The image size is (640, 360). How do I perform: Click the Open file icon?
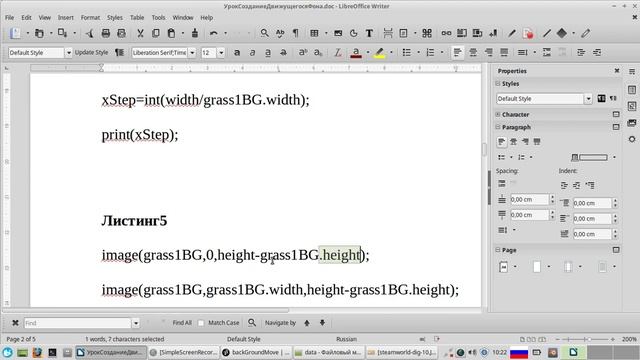tap(39, 33)
